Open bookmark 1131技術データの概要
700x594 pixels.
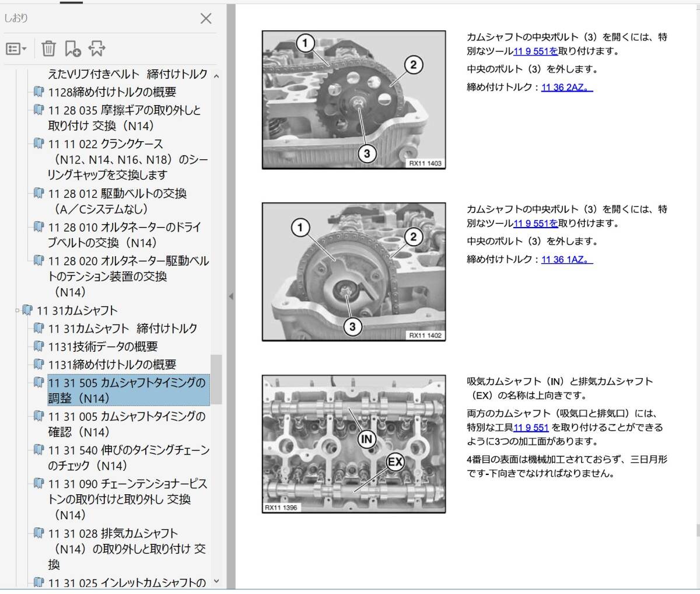point(103,347)
